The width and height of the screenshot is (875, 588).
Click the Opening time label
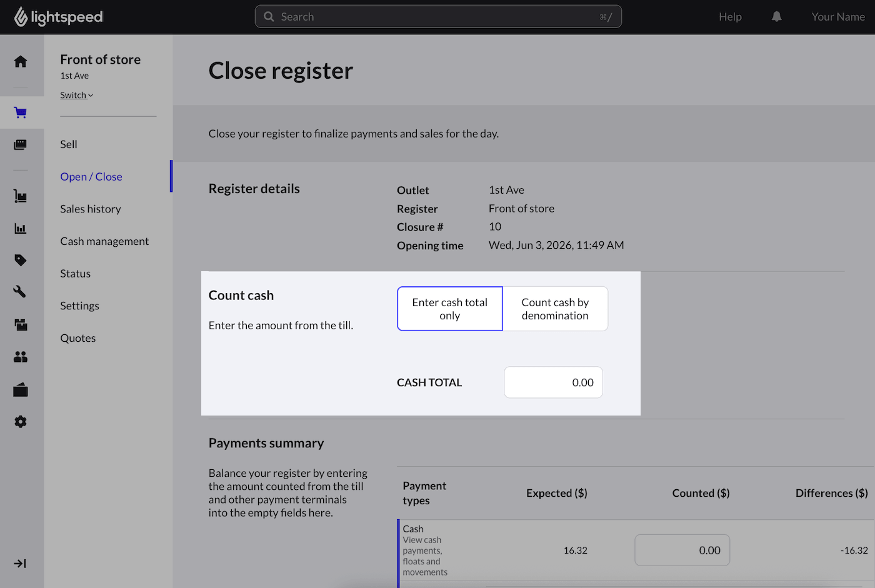click(x=430, y=246)
